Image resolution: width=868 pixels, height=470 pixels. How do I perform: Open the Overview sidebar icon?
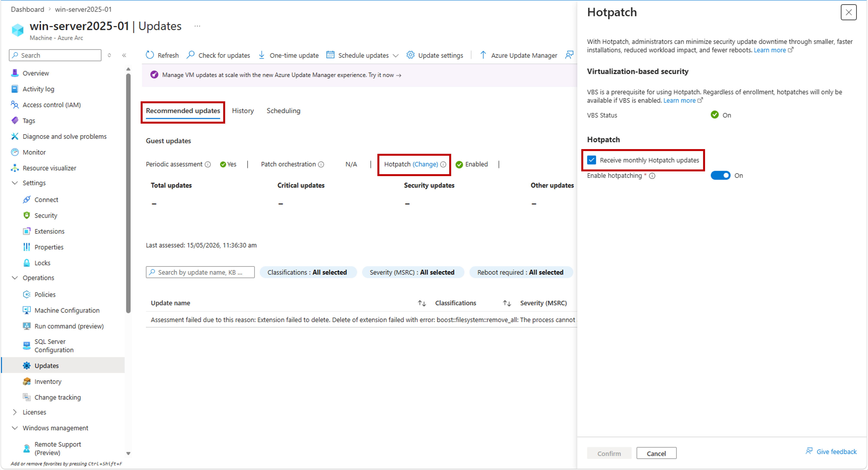(15, 73)
